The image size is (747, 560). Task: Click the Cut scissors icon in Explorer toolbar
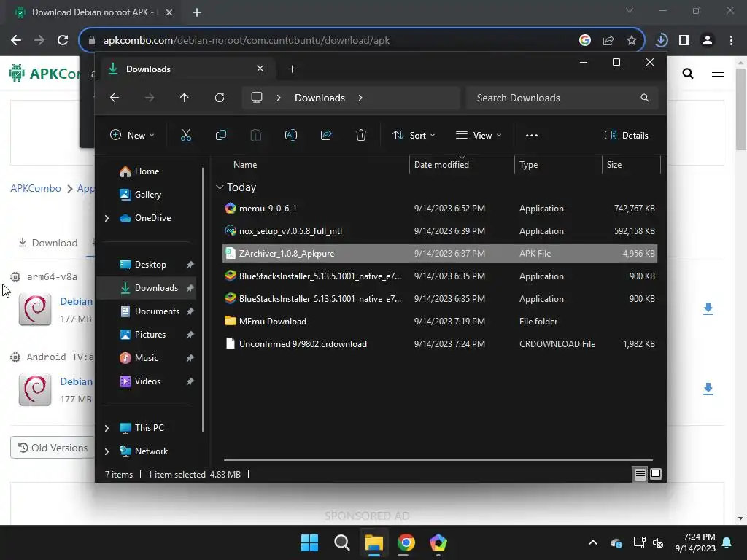tap(186, 135)
